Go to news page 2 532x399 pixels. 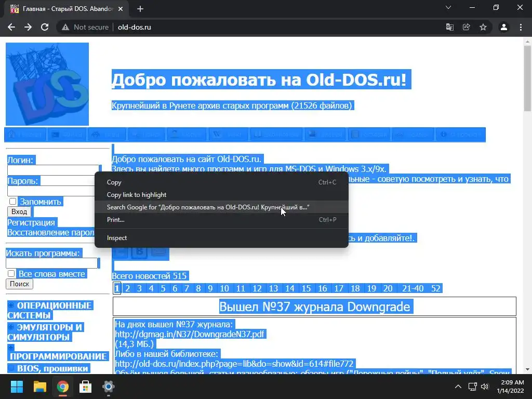coord(128,288)
